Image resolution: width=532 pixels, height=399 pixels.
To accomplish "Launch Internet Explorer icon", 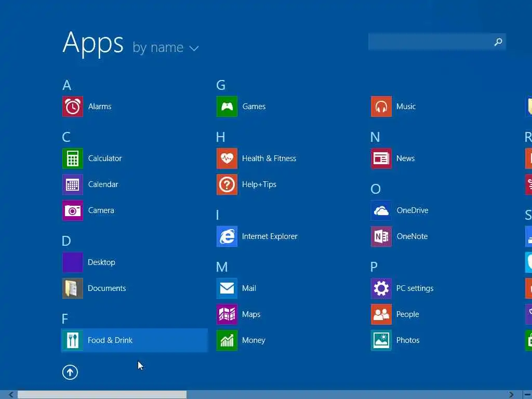I will click(227, 236).
